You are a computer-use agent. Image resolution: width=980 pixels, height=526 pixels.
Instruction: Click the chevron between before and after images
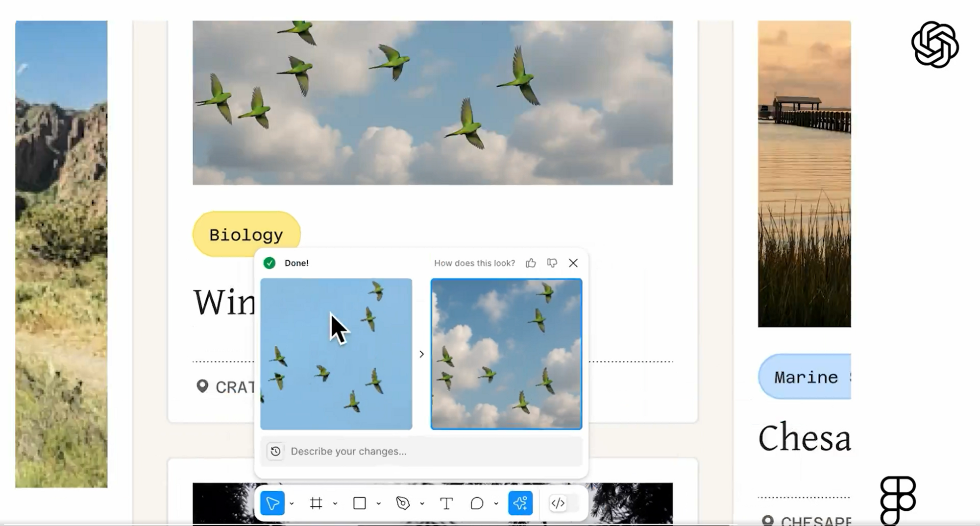[x=421, y=354]
